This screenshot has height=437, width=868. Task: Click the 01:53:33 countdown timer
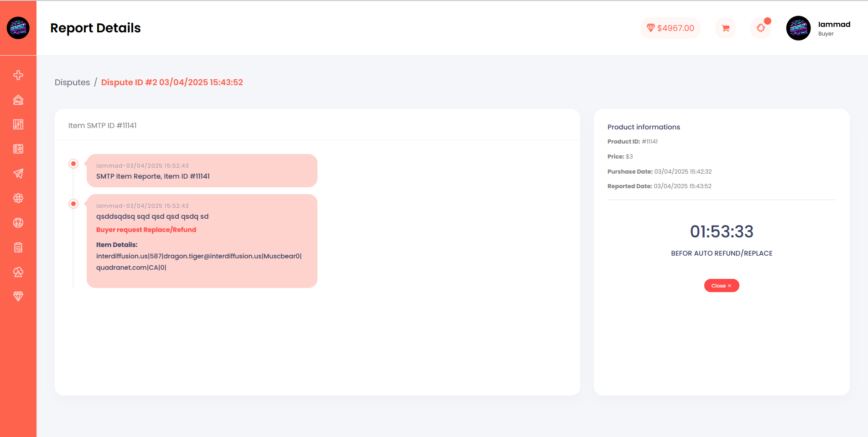(722, 231)
